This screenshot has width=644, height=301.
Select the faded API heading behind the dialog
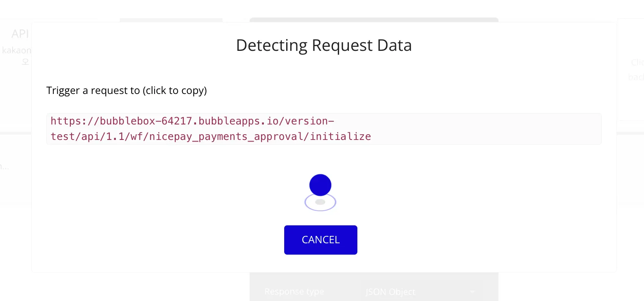[20, 34]
